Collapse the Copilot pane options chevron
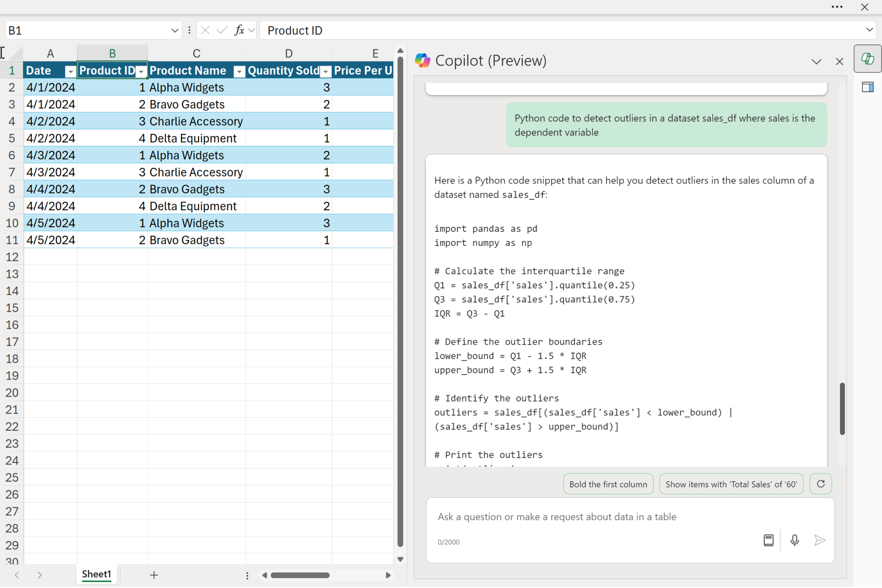This screenshot has height=588, width=882. pyautogui.click(x=816, y=62)
